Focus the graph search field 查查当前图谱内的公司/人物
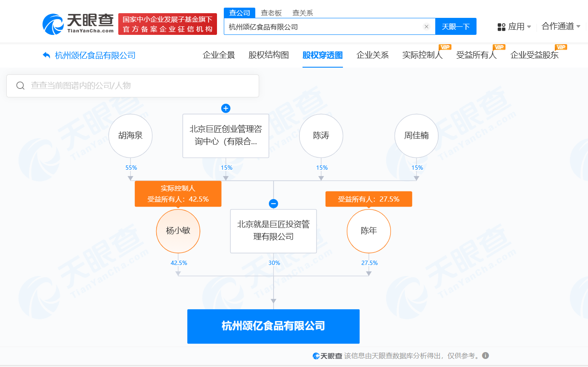The image size is (588, 367). point(133,86)
